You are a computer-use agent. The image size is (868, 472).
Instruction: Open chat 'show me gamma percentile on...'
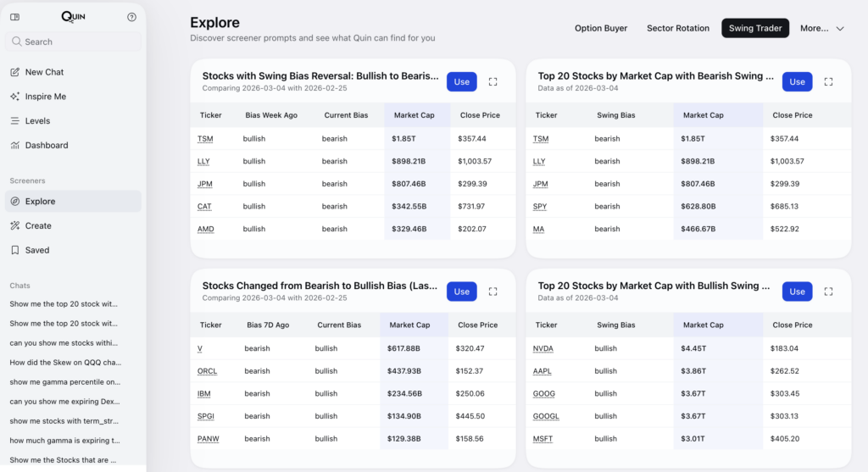[x=64, y=382]
